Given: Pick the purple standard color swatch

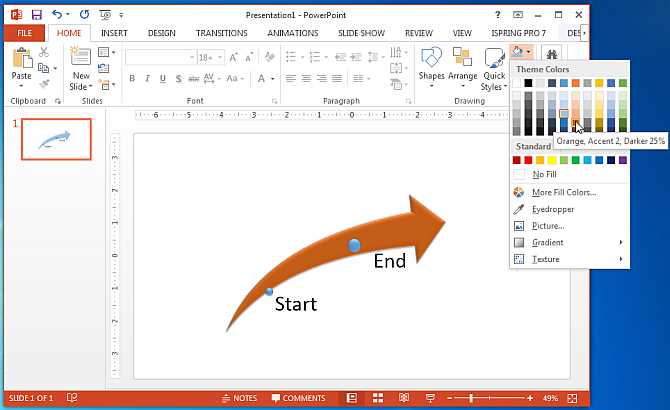Looking at the screenshot, I should pyautogui.click(x=623, y=160).
